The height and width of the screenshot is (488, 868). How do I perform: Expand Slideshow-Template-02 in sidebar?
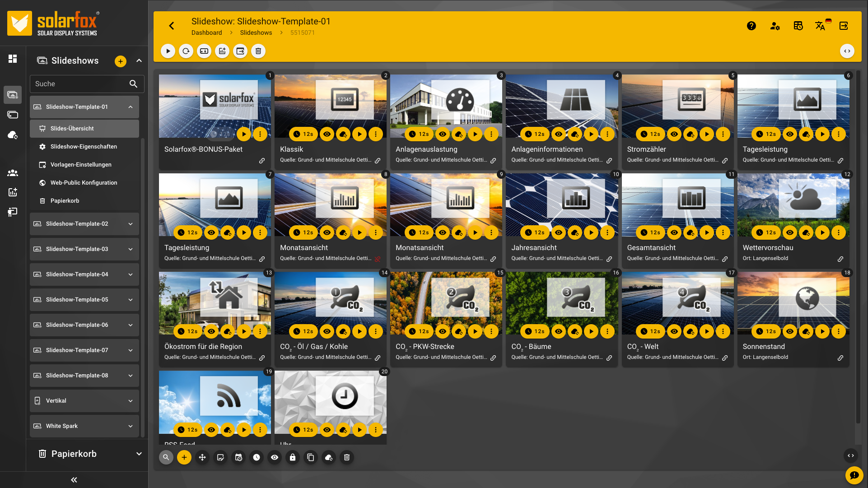[x=131, y=224]
